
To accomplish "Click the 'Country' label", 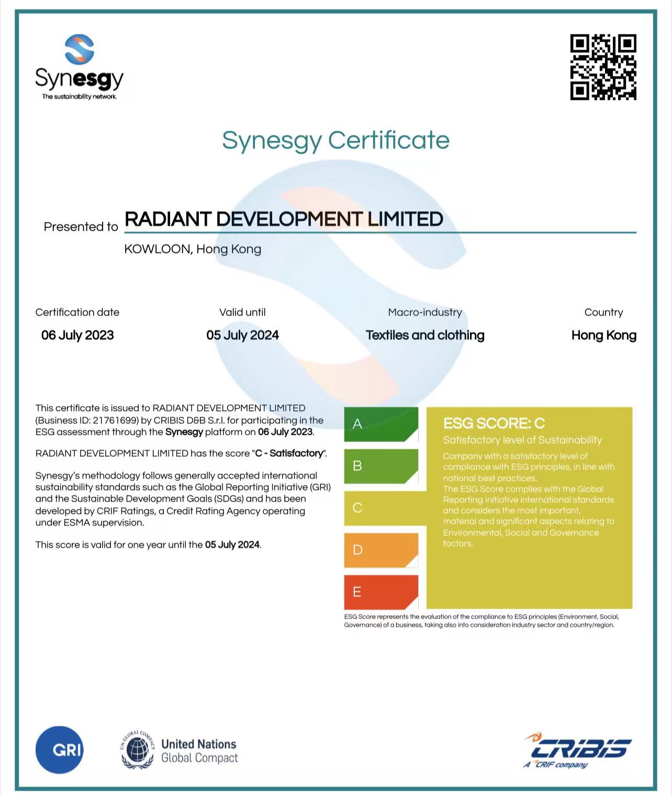I will pos(603,312).
